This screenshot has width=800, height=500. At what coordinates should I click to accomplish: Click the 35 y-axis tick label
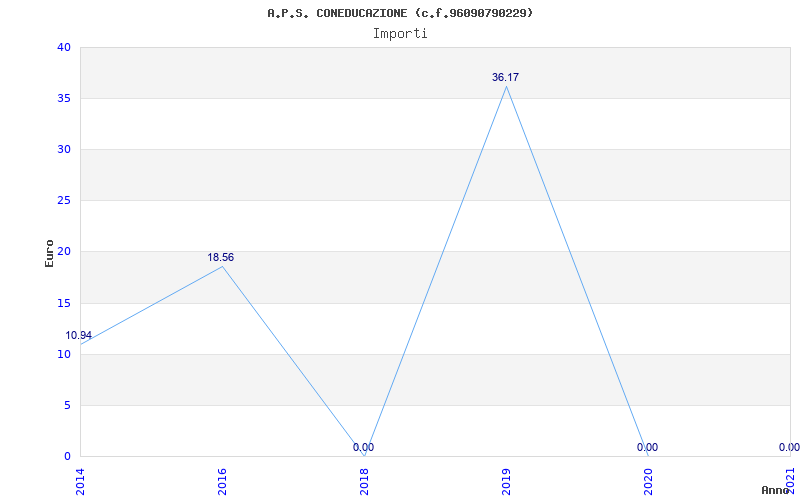click(64, 98)
